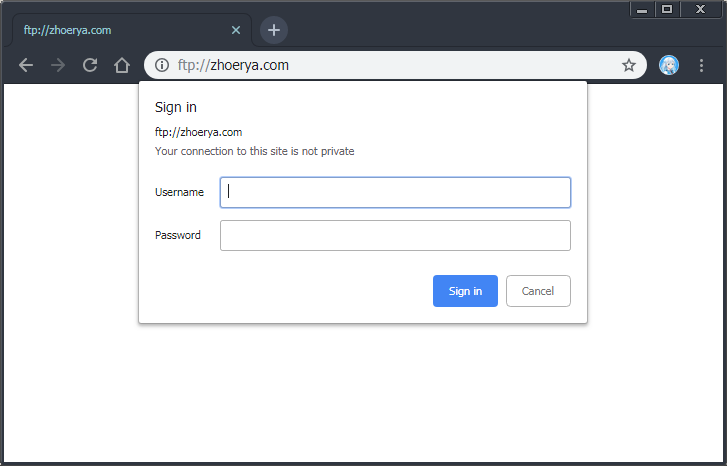Image resolution: width=727 pixels, height=466 pixels.
Task: Reload the current page
Action: click(90, 65)
